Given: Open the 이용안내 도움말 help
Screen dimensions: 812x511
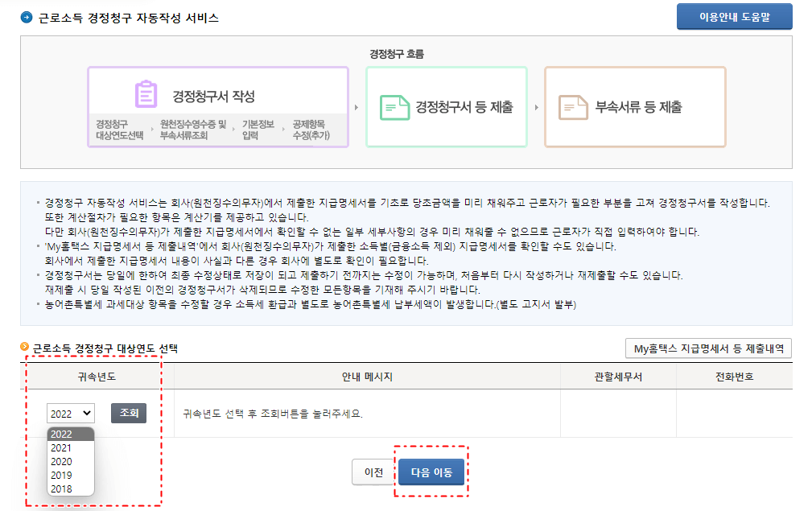Looking at the screenshot, I should [x=733, y=14].
